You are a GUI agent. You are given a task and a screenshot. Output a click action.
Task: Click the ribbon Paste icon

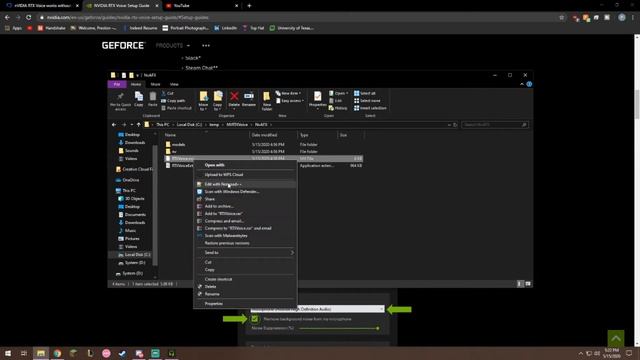click(152, 99)
